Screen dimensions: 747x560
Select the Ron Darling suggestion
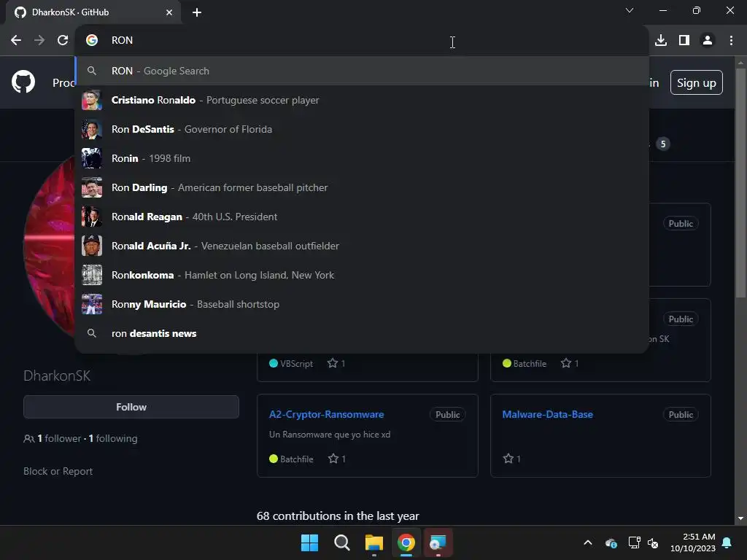[x=362, y=187]
